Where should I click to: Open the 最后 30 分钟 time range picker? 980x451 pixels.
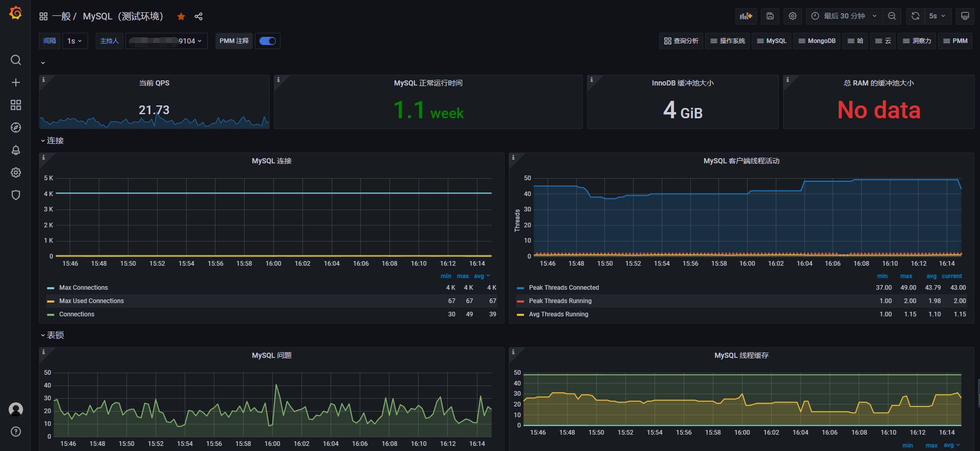pyautogui.click(x=844, y=16)
